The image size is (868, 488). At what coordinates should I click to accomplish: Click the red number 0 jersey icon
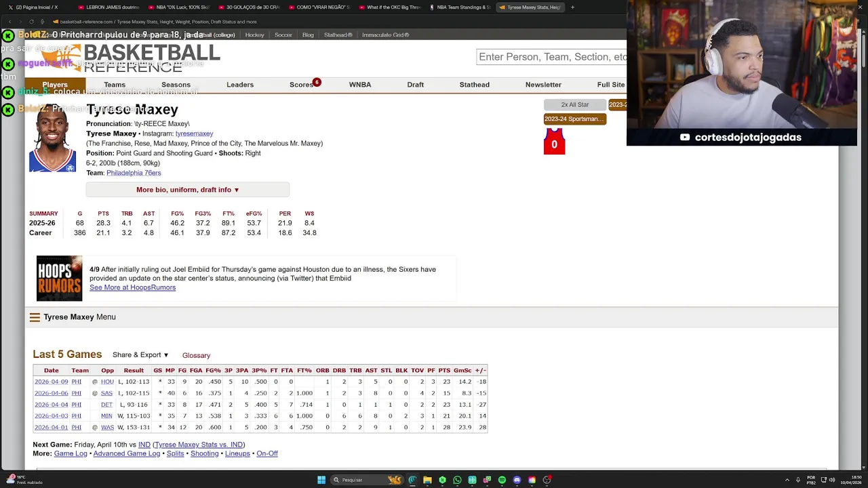[x=554, y=142]
